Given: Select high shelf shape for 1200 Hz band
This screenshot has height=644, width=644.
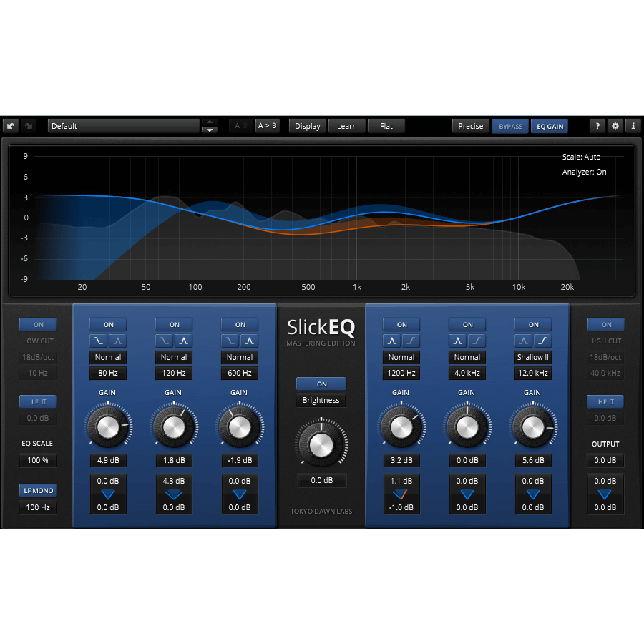Looking at the screenshot, I should click(411, 341).
